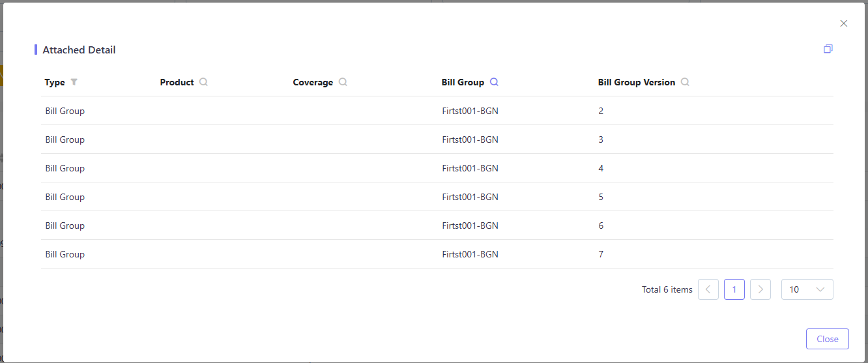This screenshot has width=868, height=363.
Task: Select the Type column header
Action: click(x=55, y=82)
